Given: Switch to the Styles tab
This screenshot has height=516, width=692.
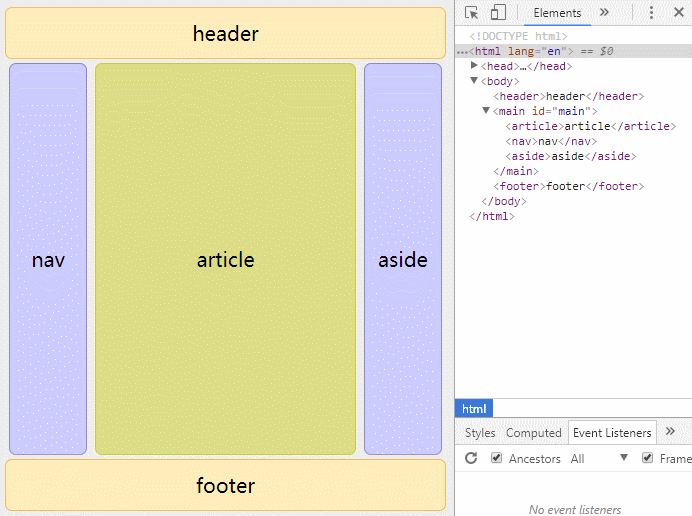Looking at the screenshot, I should click(x=480, y=433).
